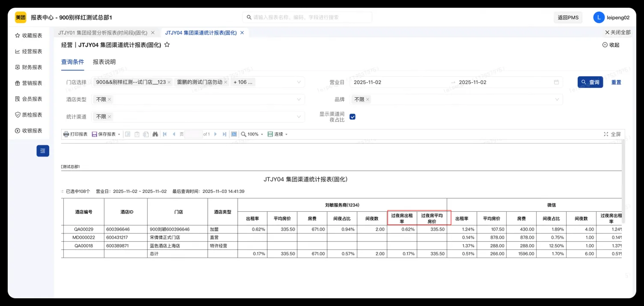Jump to first page using the first-page icon
Image resolution: width=644 pixels, height=306 pixels.
point(165,134)
